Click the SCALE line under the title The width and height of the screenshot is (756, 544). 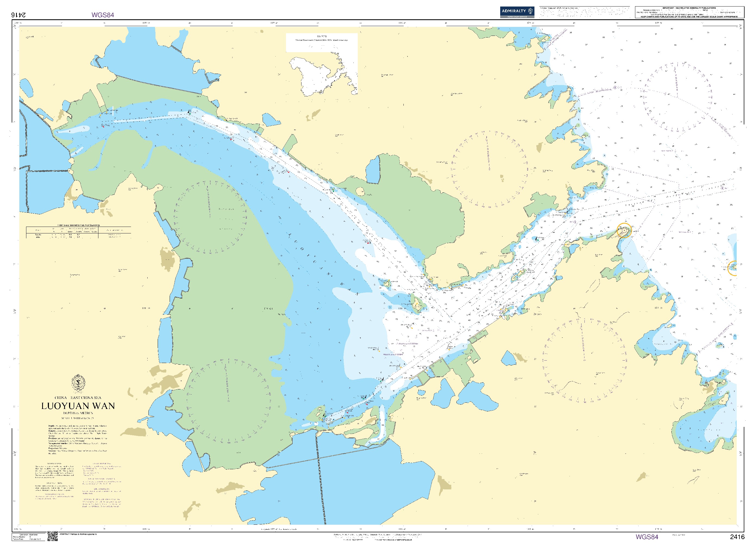78,418
